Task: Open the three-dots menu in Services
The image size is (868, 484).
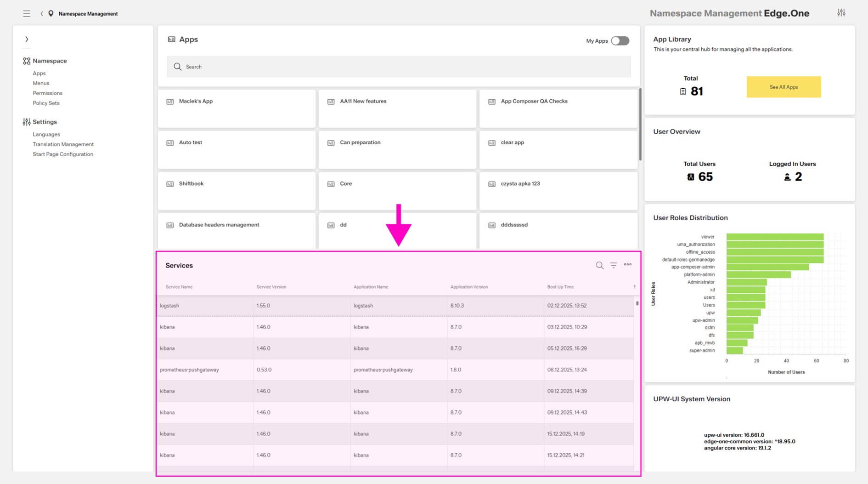Action: pos(627,265)
